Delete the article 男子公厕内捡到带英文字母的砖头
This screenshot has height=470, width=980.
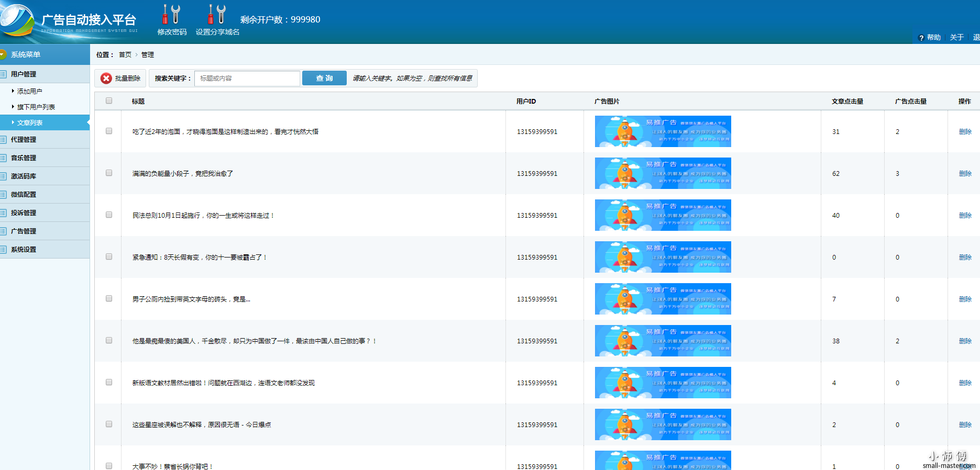click(x=965, y=299)
